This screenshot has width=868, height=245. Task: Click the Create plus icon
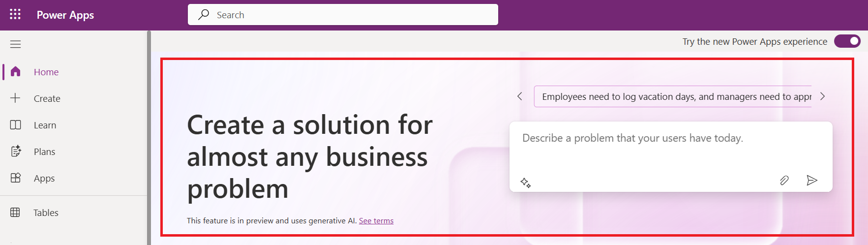(x=16, y=98)
